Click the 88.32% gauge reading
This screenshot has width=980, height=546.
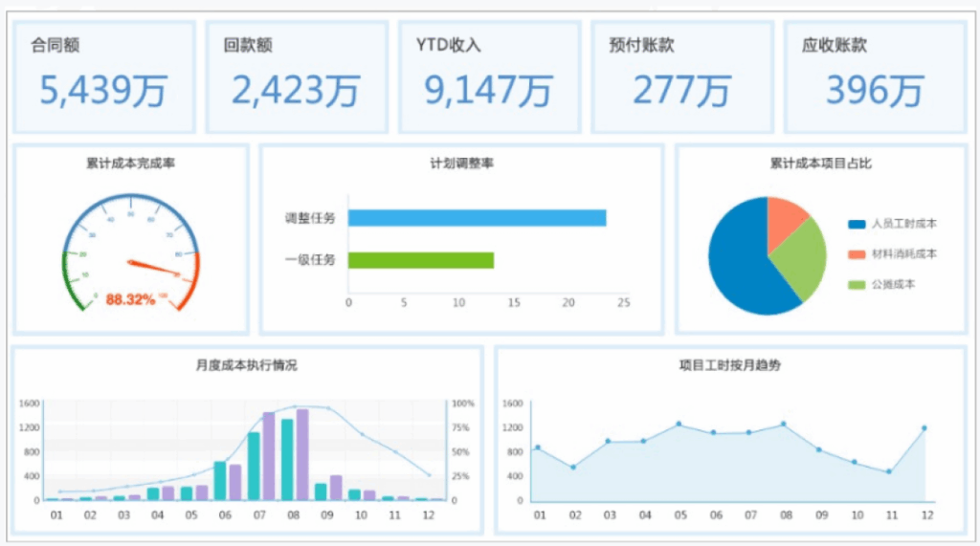[130, 299]
